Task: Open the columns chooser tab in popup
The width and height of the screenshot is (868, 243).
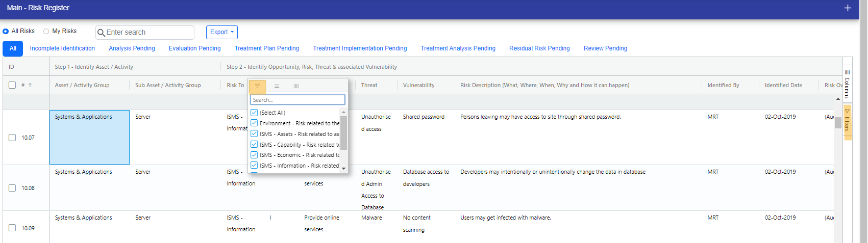Action: click(x=296, y=86)
